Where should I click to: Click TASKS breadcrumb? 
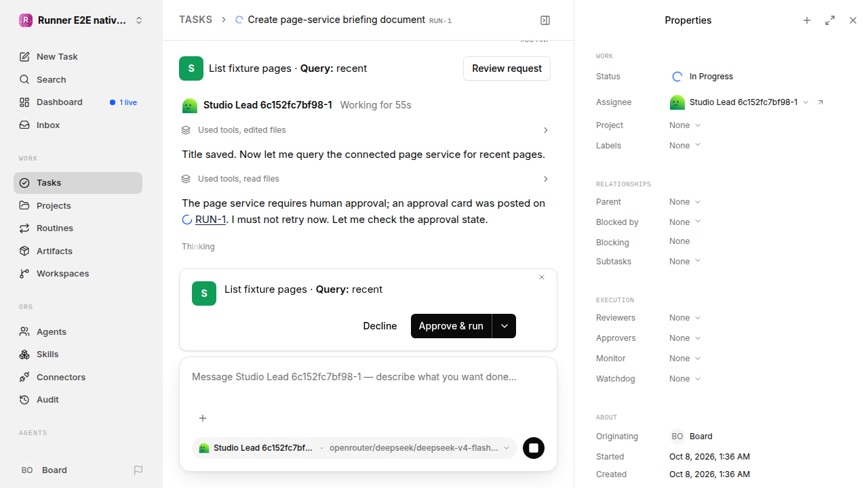click(x=195, y=20)
